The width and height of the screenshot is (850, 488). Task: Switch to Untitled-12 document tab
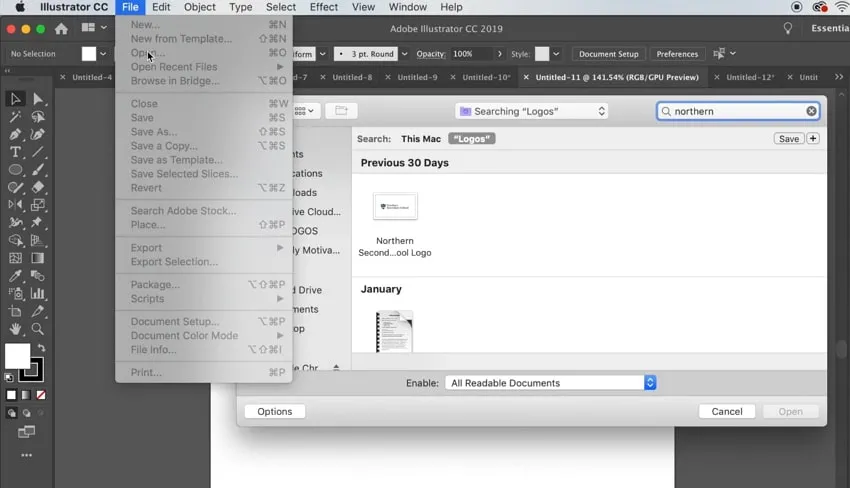tap(750, 77)
